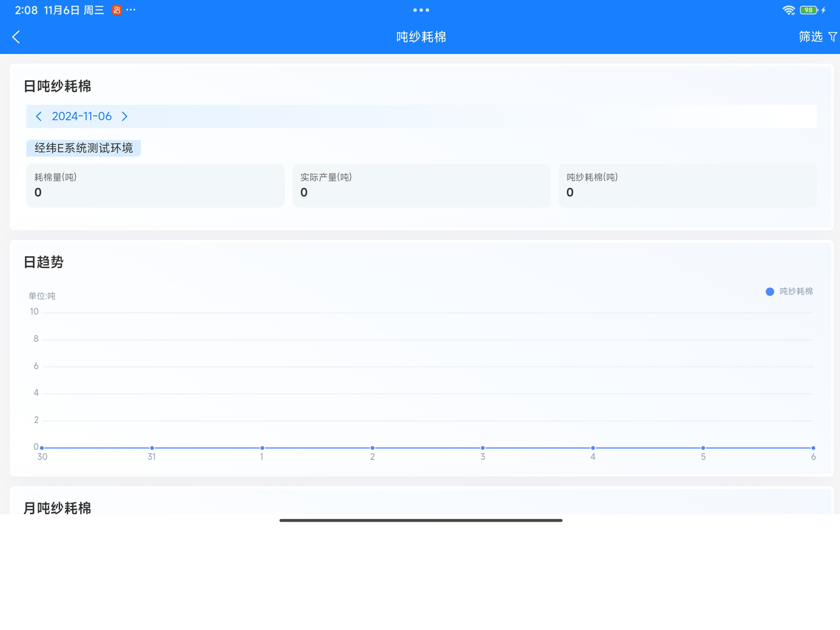840x630 pixels.
Task: Open the 筛选 filter funnel icon
Action: point(832,37)
